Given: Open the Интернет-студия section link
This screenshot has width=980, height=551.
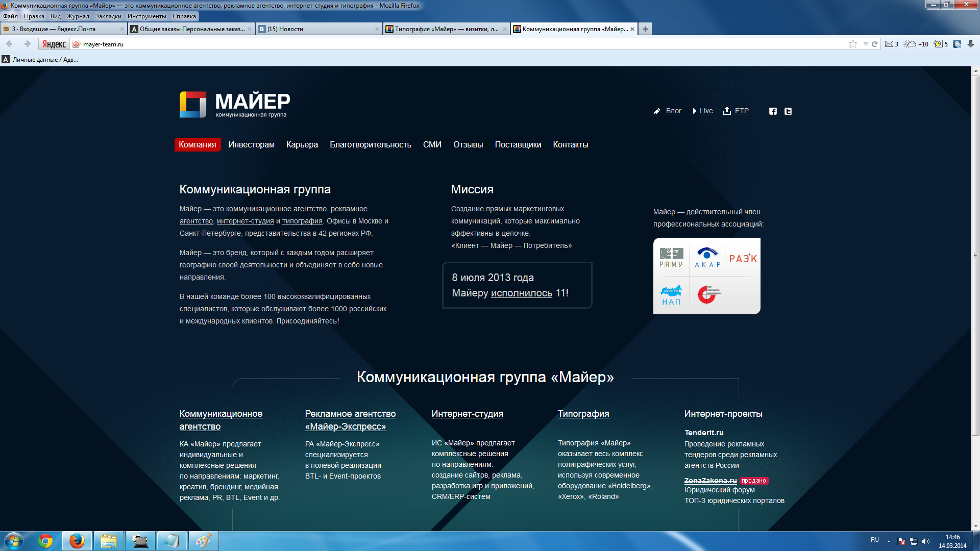Looking at the screenshot, I should [467, 414].
